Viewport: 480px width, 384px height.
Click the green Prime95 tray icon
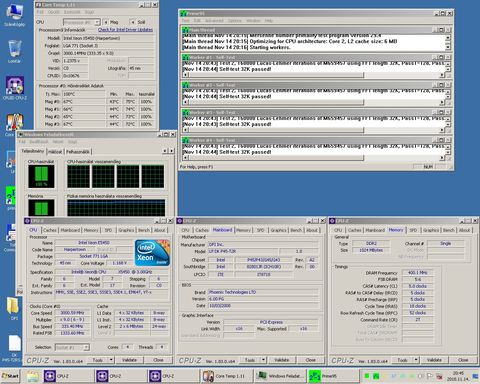pos(376,376)
